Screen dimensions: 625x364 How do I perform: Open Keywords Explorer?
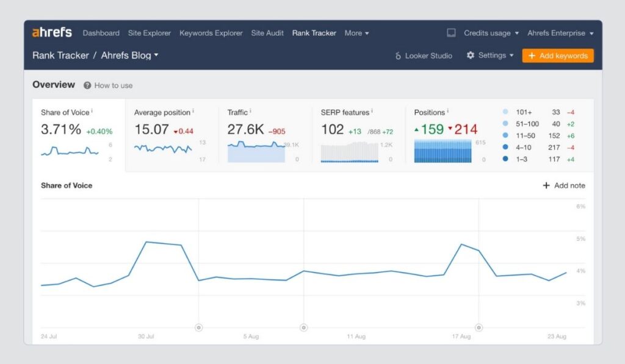coord(211,33)
